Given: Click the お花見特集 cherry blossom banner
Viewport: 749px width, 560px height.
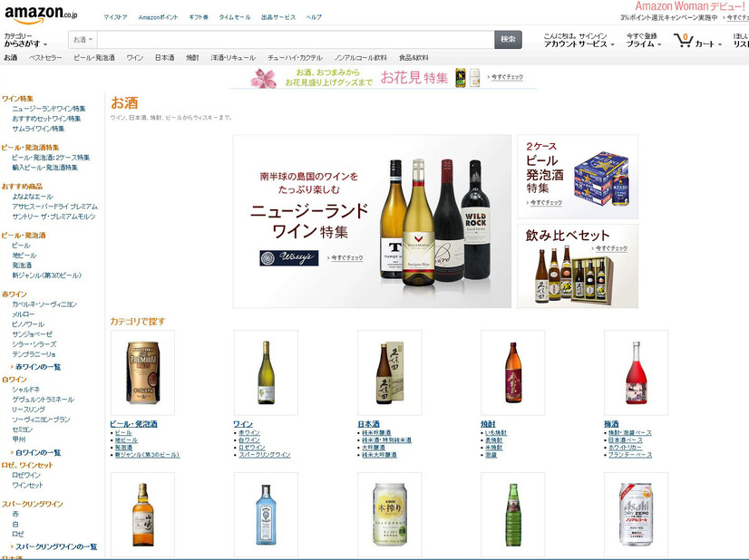Looking at the screenshot, I should tap(383, 78).
